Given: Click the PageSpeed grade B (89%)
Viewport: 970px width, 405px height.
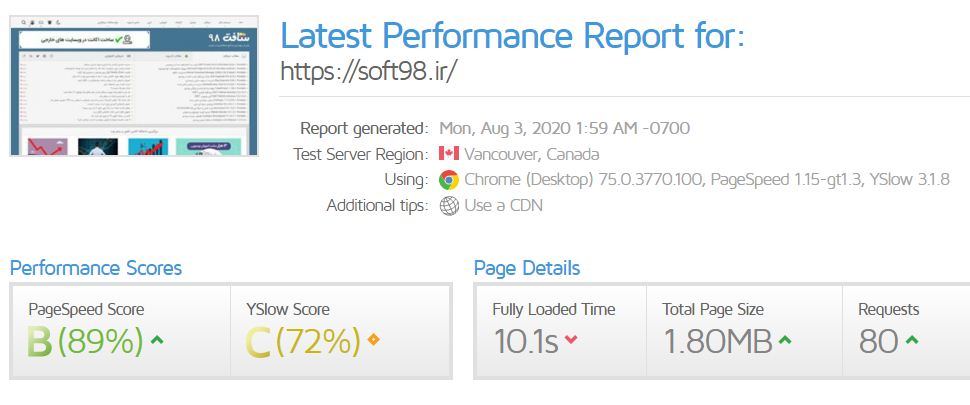Looking at the screenshot, I should tap(86, 342).
